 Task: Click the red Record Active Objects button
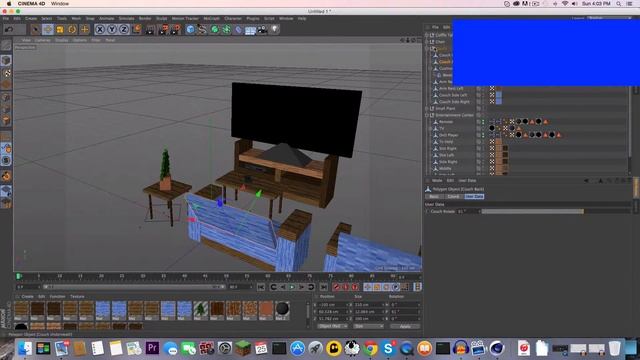336,287
